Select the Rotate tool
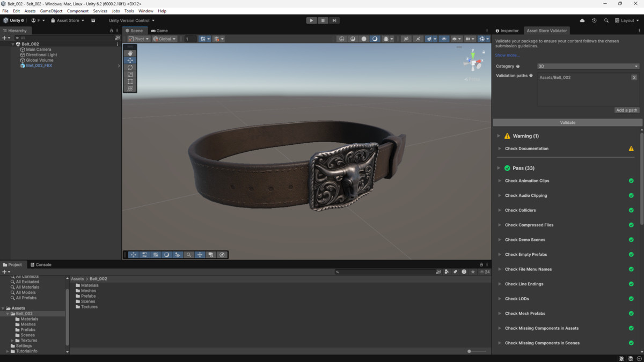Viewport: 644px width, 362px height. point(130,67)
